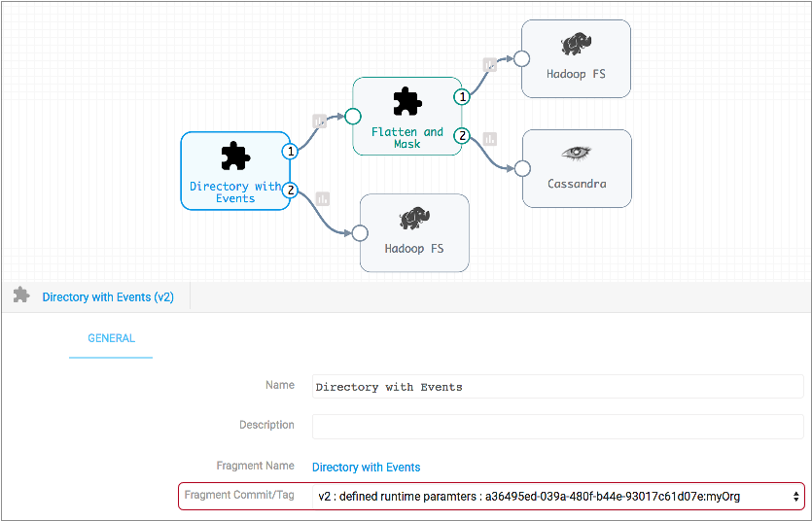Click the input port of Cassandra stage
This screenshot has height=521, width=812.
(x=522, y=168)
